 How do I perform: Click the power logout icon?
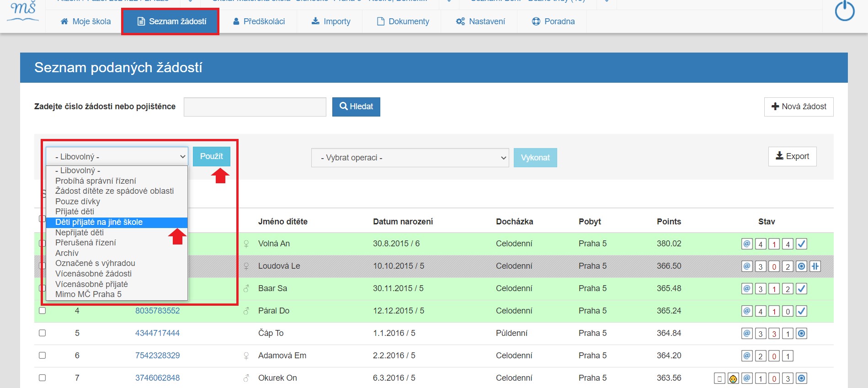(x=845, y=11)
